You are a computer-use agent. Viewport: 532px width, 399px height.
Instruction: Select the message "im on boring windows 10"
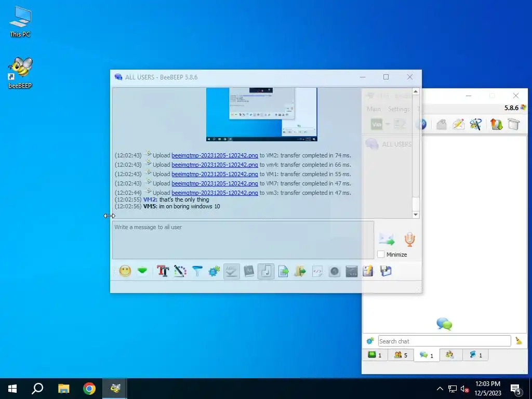click(189, 206)
